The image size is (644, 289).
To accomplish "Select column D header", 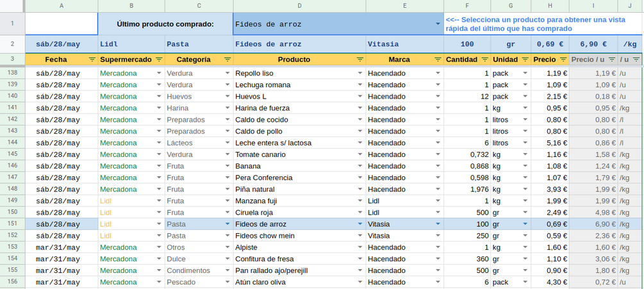I will pyautogui.click(x=299, y=6).
